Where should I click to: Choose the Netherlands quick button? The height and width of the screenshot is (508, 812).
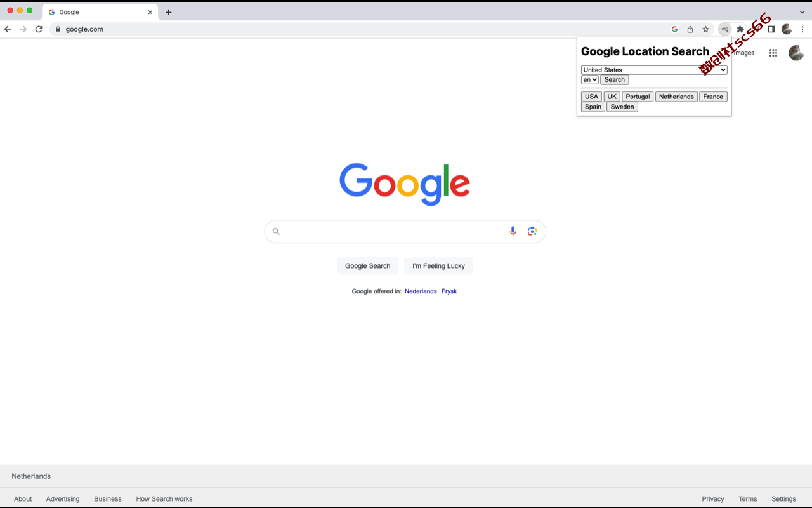pos(676,97)
